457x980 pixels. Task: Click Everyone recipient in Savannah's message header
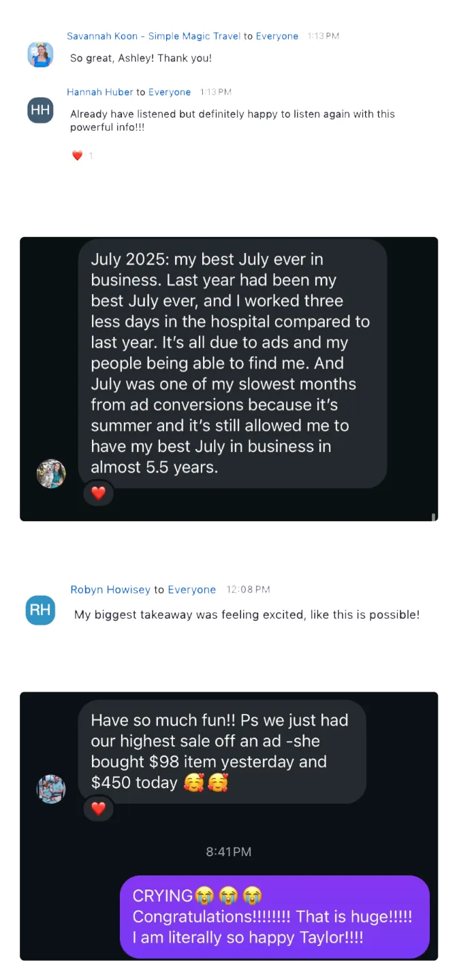(277, 36)
